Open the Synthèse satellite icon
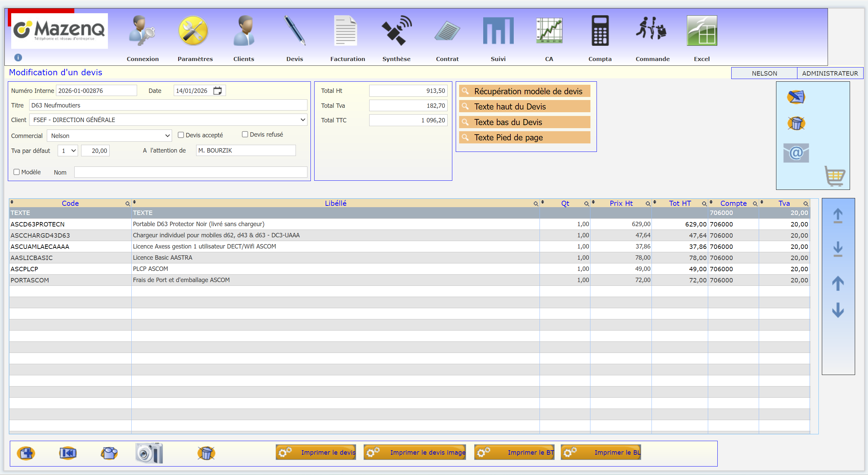868x475 pixels. (x=396, y=31)
